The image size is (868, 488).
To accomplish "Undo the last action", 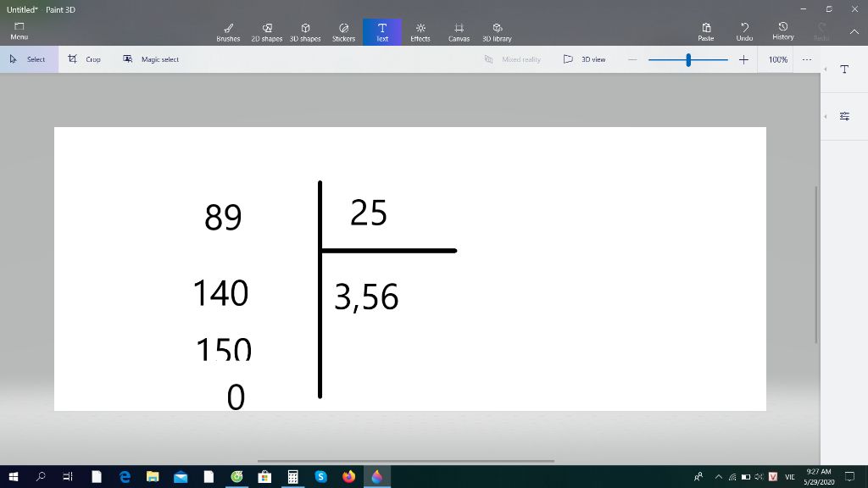I will 744,32.
